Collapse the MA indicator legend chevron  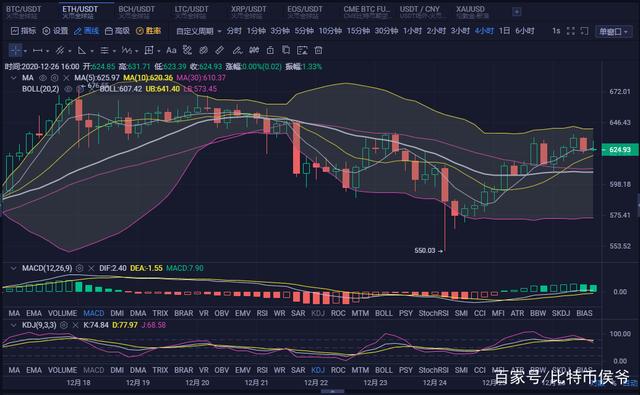point(13,78)
